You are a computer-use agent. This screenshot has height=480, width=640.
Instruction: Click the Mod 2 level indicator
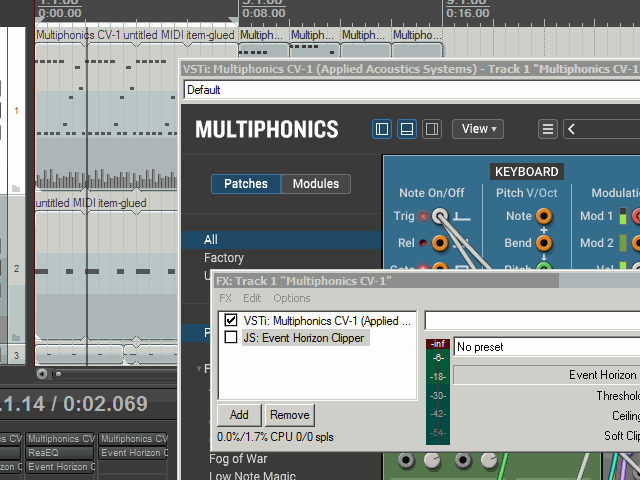click(622, 243)
